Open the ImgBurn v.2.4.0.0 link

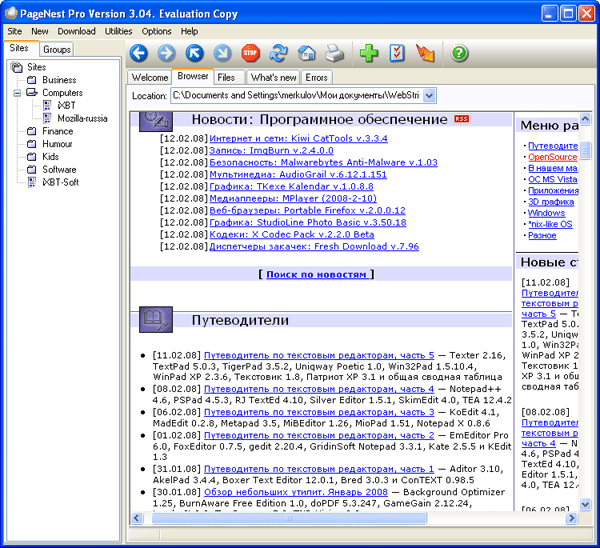tap(271, 150)
